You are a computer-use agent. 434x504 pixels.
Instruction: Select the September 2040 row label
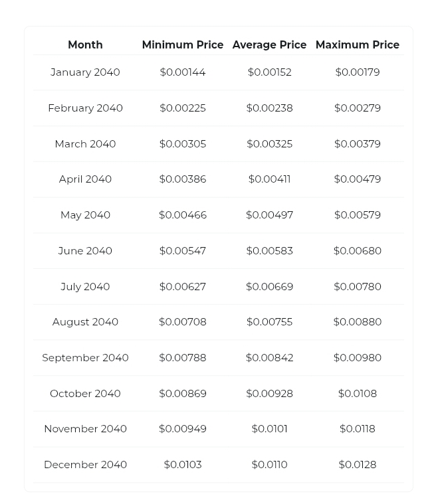click(85, 358)
